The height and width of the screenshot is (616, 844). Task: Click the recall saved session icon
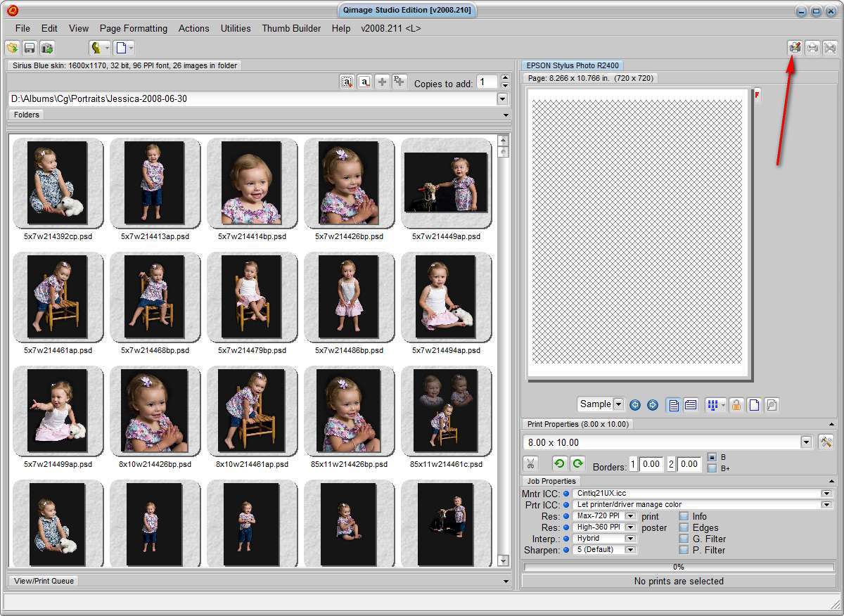pos(47,48)
